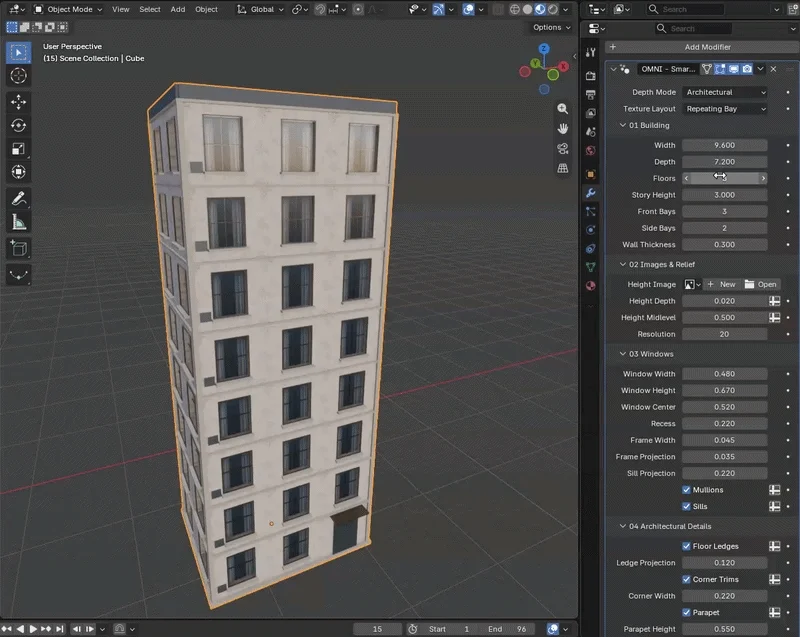Open the Object Data properties tab
Screen dimensions: 800x637
click(x=591, y=267)
